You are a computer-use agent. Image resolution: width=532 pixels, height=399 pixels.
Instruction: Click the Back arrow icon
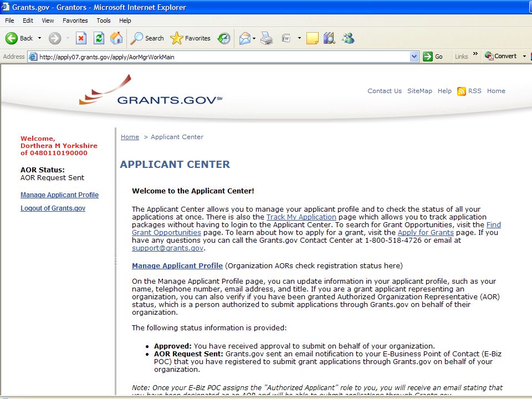pyautogui.click(x=11, y=38)
